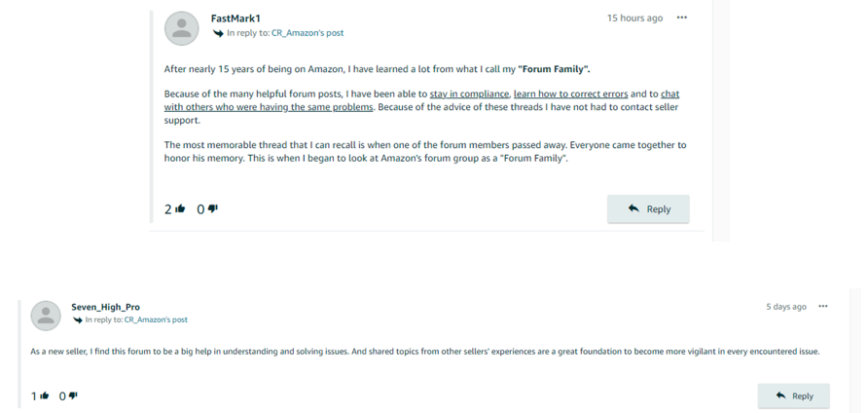Click 'learn how to correct errors' underlined text
Image resolution: width=868 pixels, height=413 pixels.
pyautogui.click(x=571, y=94)
